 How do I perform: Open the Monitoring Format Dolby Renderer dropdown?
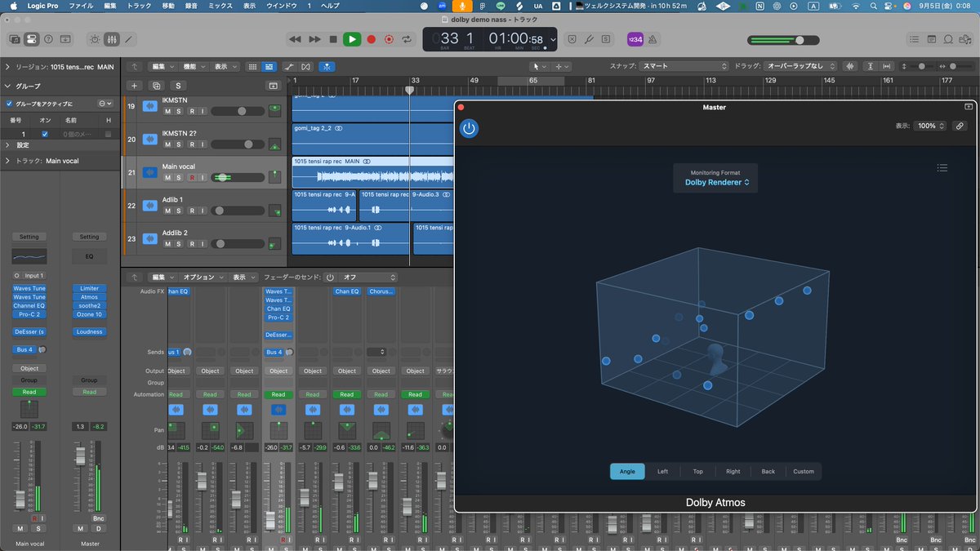point(717,182)
